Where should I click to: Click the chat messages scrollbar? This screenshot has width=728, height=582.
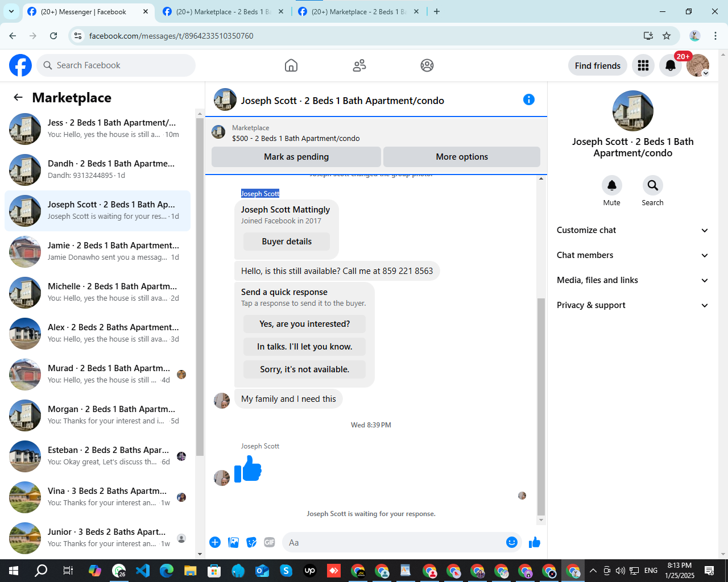click(x=541, y=406)
